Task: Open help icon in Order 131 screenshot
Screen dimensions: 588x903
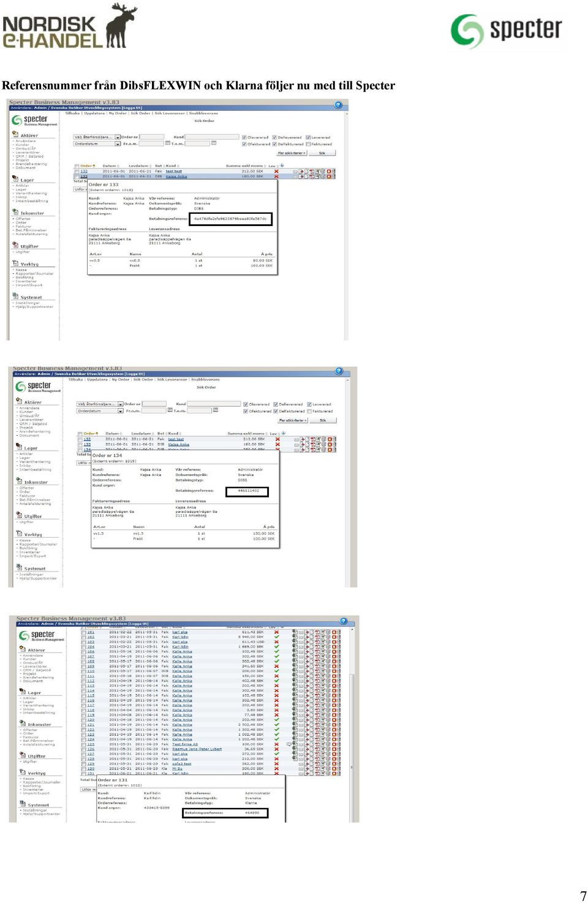Action: tap(344, 621)
